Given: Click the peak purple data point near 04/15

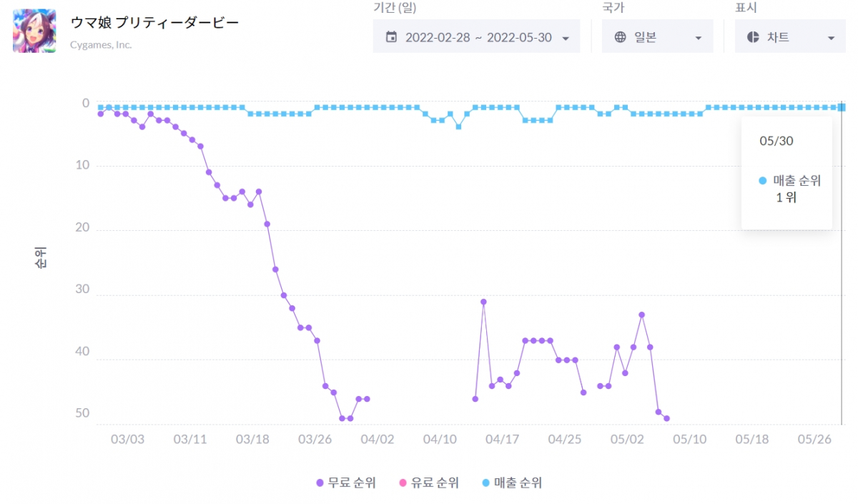Looking at the screenshot, I should point(485,301).
